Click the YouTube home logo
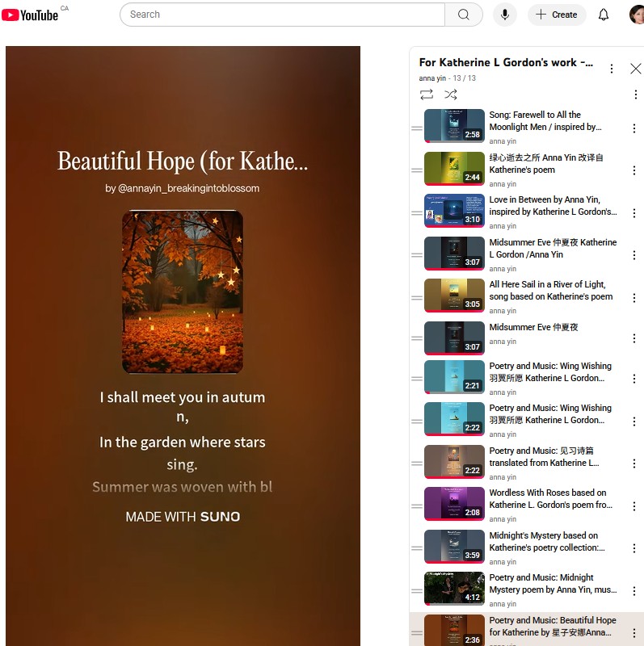 [30, 15]
